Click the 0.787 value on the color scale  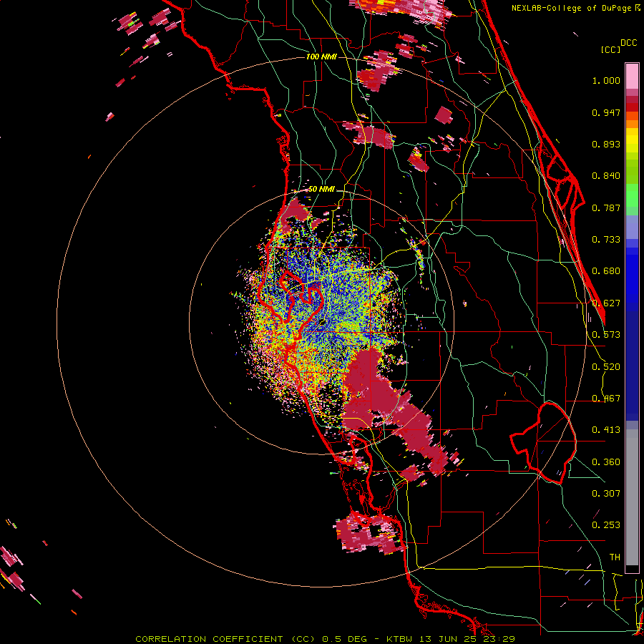(x=606, y=208)
